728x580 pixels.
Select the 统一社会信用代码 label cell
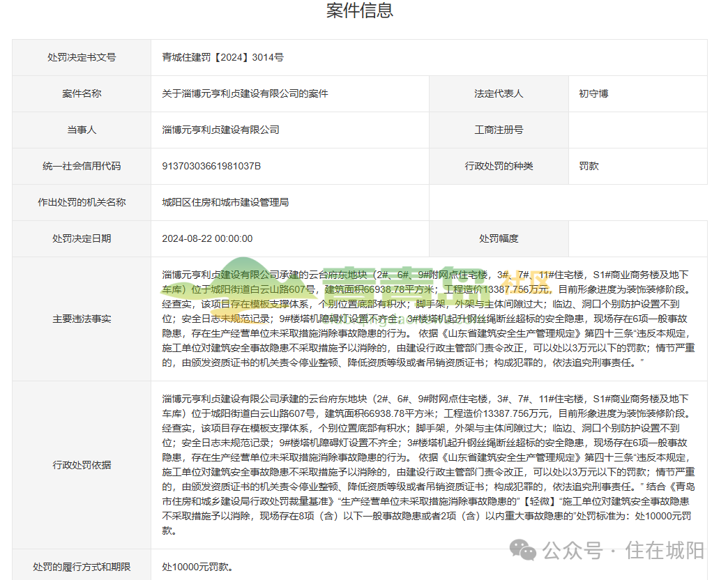pos(82,166)
